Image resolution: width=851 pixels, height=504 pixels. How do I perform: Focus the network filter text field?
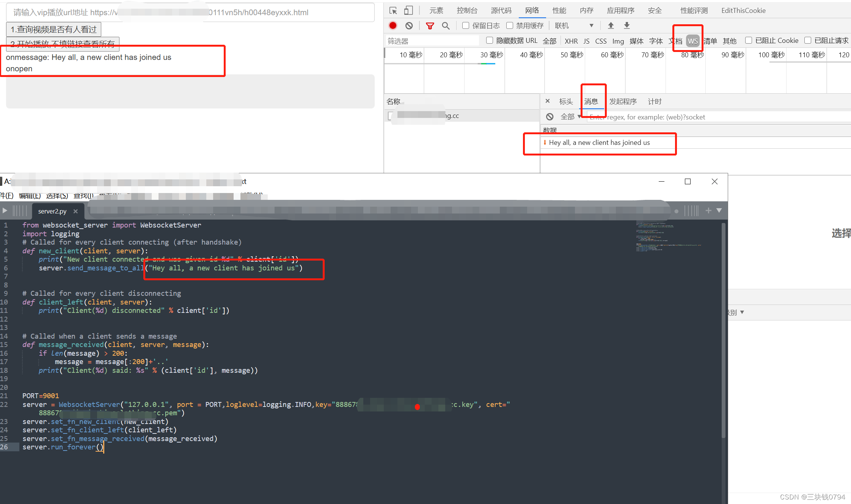(x=432, y=41)
